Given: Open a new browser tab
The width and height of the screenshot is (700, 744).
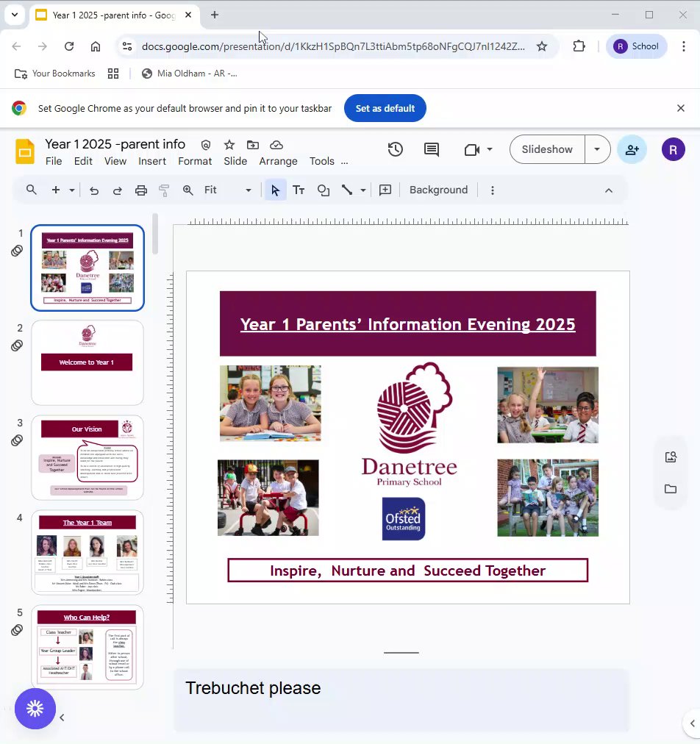Looking at the screenshot, I should click(215, 15).
